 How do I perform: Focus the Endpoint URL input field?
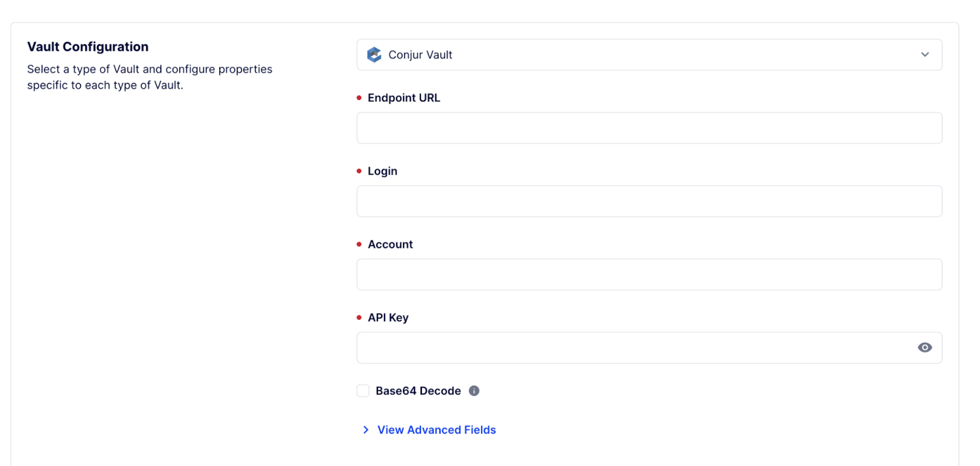pos(649,128)
